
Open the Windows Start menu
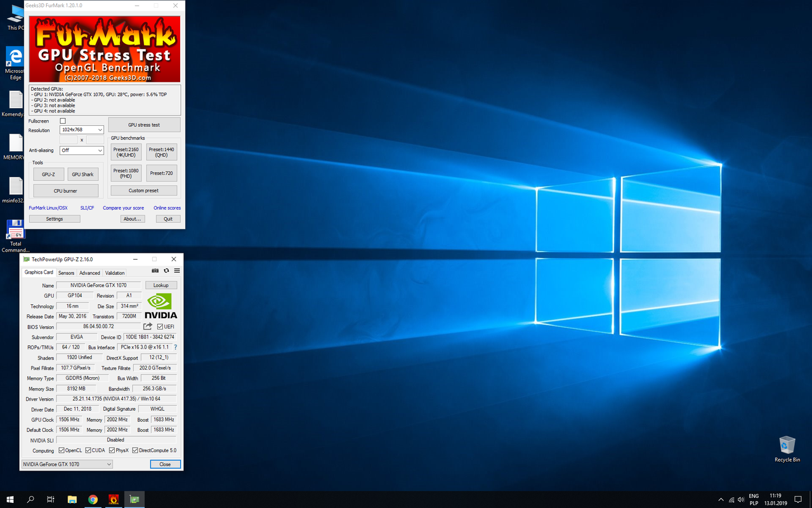10,499
